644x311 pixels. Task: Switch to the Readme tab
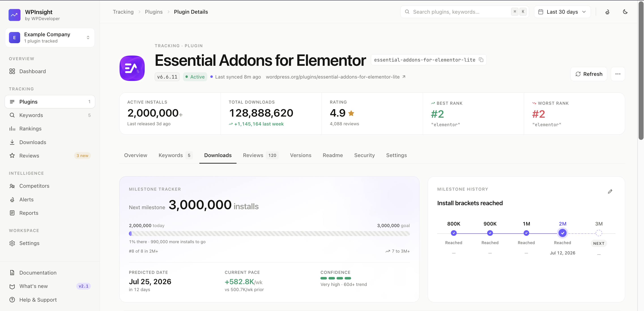(x=333, y=155)
